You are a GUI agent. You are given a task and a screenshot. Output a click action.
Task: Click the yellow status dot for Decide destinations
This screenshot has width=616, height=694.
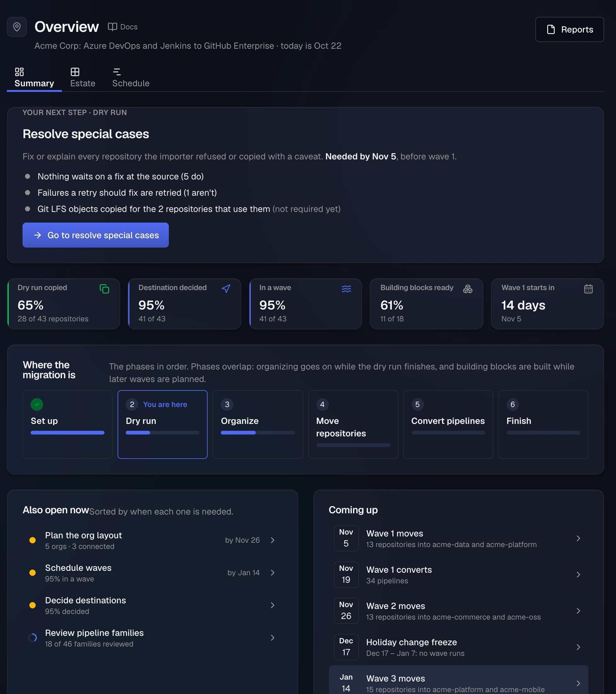click(33, 605)
